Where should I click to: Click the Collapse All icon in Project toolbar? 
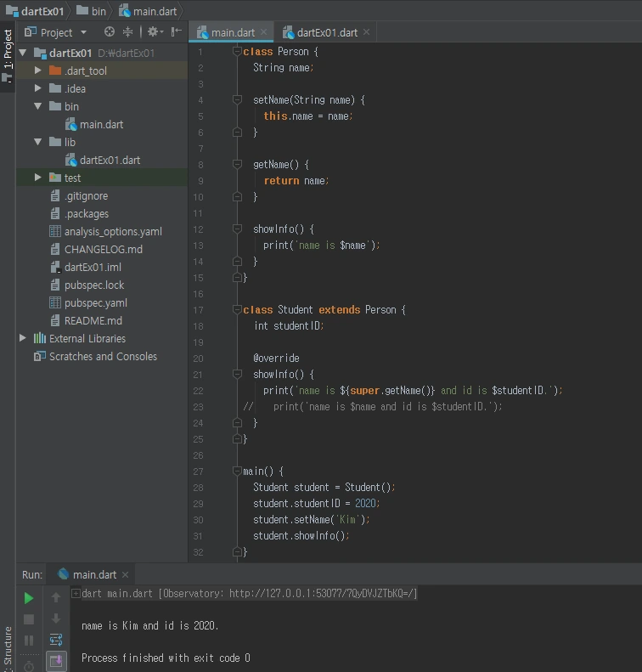coord(128,32)
